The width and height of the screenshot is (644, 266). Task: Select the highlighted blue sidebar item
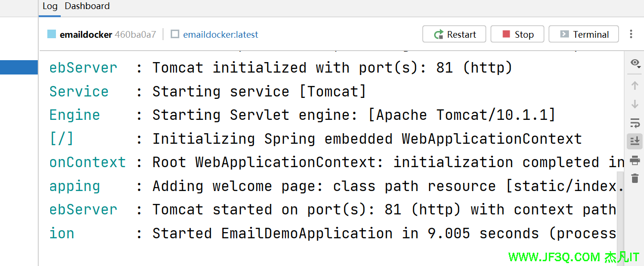[x=19, y=67]
